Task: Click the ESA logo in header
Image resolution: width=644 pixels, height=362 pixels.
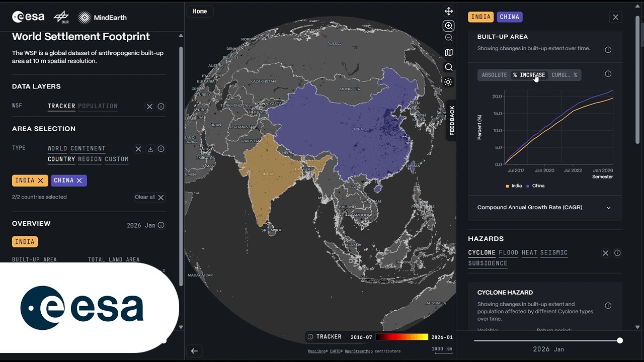Action: point(28,17)
